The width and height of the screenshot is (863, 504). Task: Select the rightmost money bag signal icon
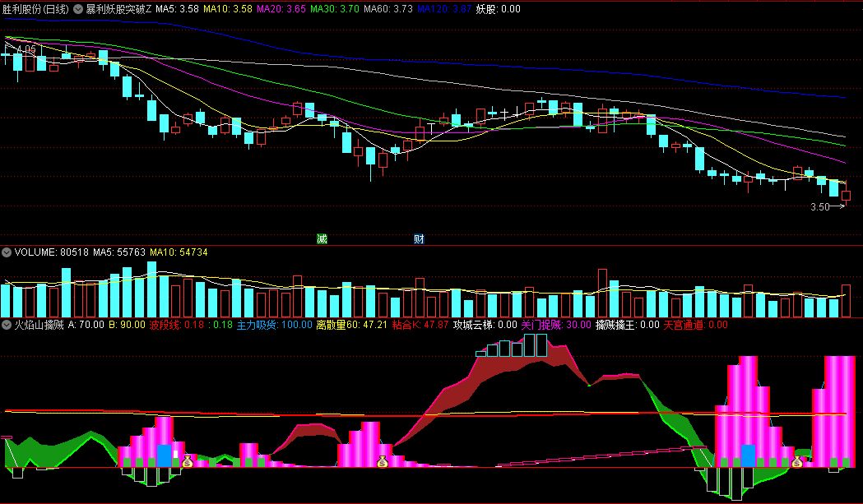tap(797, 461)
